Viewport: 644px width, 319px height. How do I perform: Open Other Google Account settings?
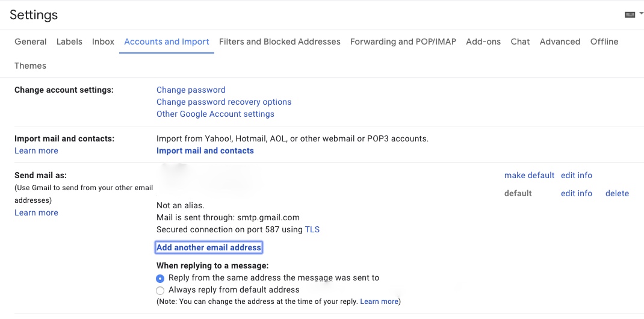point(215,114)
